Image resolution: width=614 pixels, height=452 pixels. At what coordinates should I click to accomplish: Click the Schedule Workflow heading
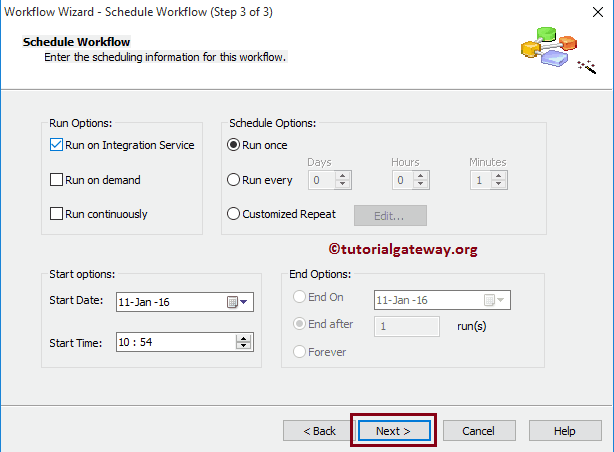tap(76, 42)
